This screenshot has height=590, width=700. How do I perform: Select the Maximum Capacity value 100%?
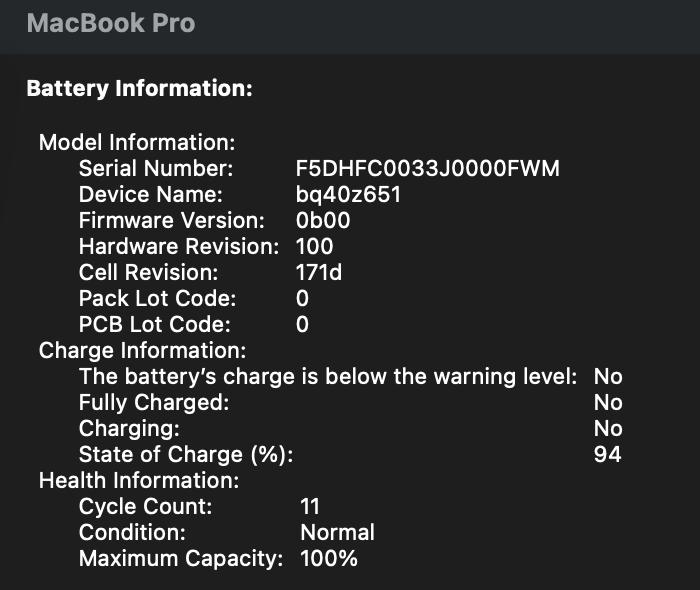tap(329, 558)
